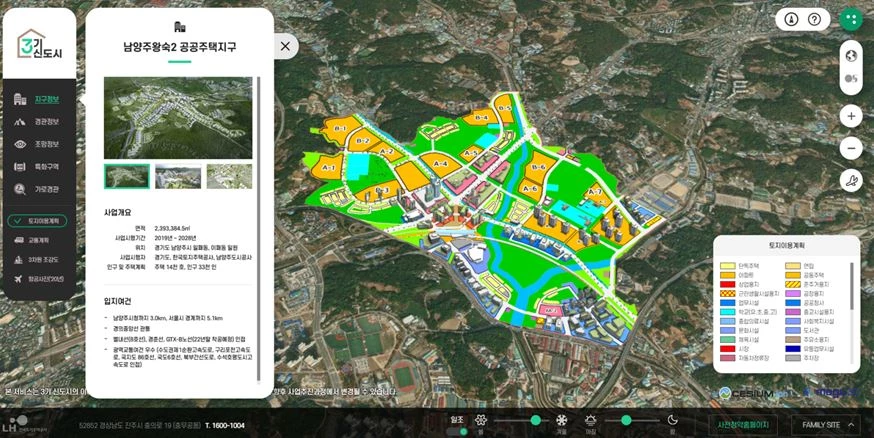
Task: Click the 가로경관 street view icon
Action: click(22, 189)
